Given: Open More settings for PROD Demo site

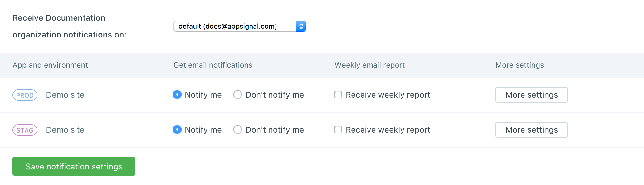Looking at the screenshot, I should tap(531, 95).
